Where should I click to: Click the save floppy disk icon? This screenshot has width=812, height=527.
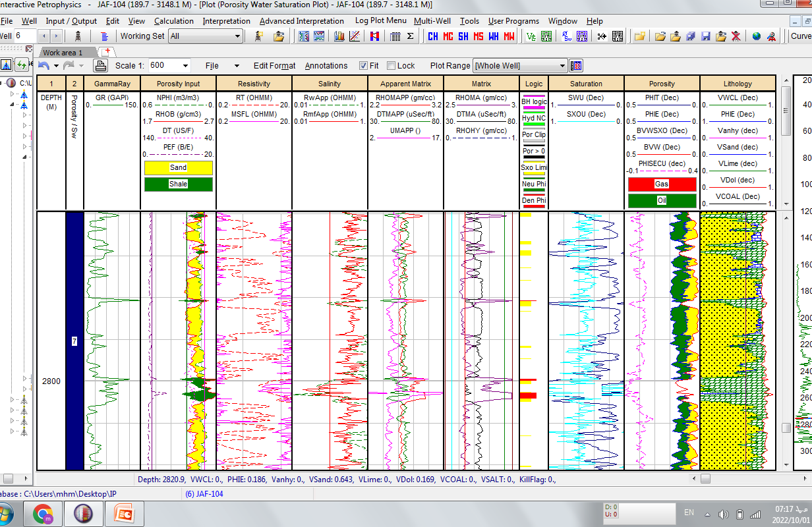(x=705, y=36)
